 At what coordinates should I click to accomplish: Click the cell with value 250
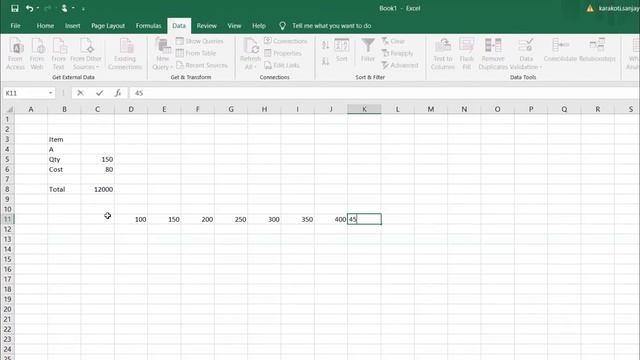(x=231, y=219)
